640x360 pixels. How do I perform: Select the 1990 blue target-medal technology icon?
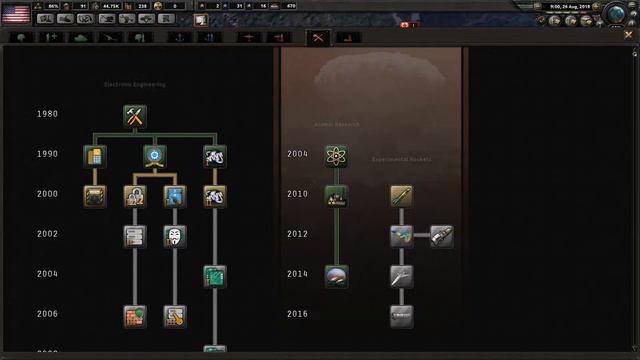click(x=155, y=156)
